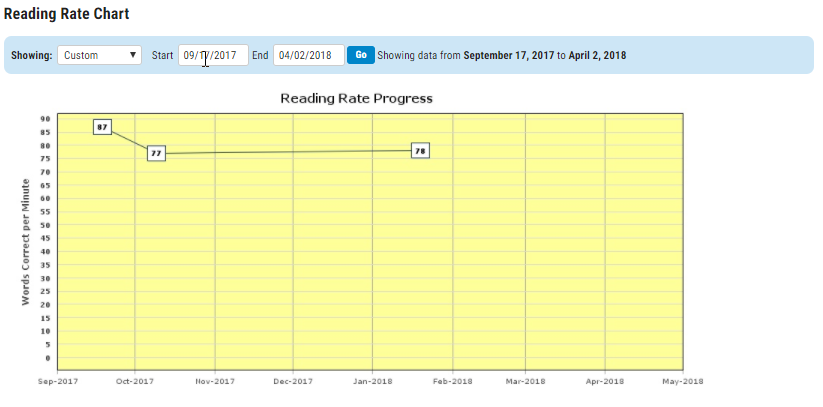The height and width of the screenshot is (407, 823).
Task: Click the End date field showing 04/02/2018
Action: (308, 55)
